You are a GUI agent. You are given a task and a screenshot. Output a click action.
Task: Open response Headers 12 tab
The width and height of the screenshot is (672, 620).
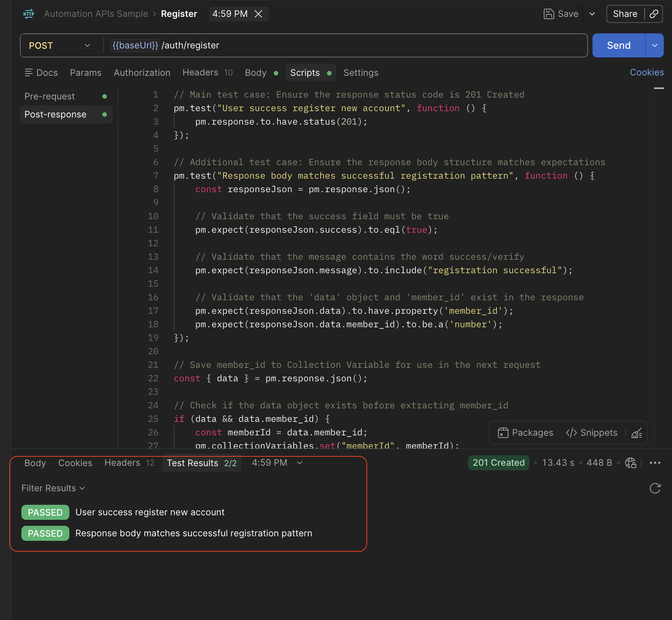pyautogui.click(x=129, y=463)
